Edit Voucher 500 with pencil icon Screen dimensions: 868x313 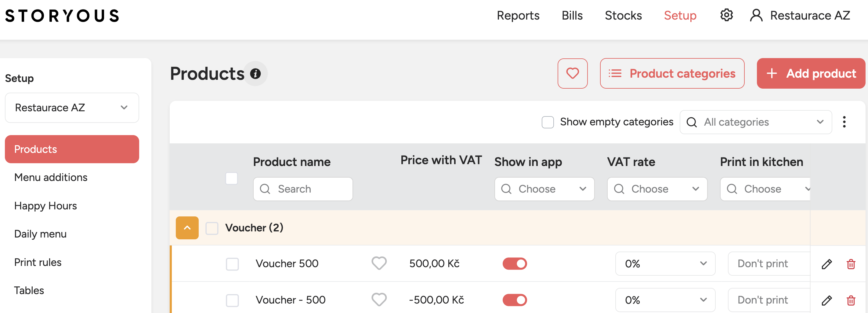tap(826, 264)
